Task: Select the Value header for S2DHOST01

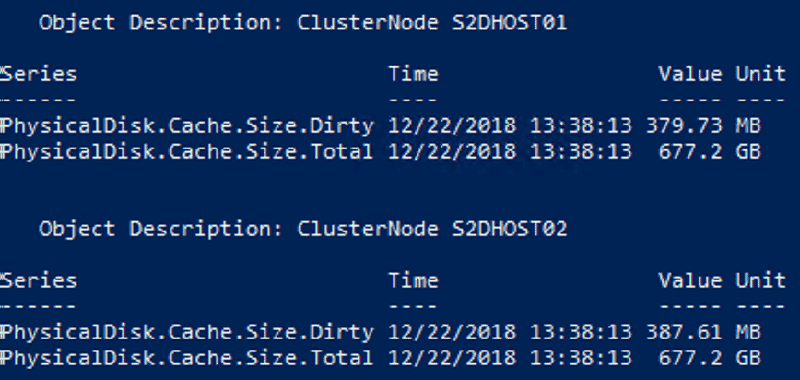Action: coord(690,74)
